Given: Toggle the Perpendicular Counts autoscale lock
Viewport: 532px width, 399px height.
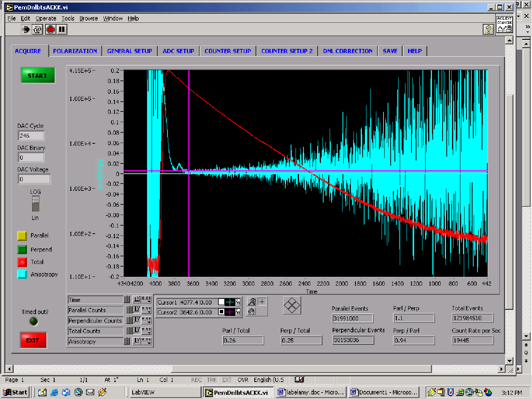Looking at the screenshot, I should 129,320.
